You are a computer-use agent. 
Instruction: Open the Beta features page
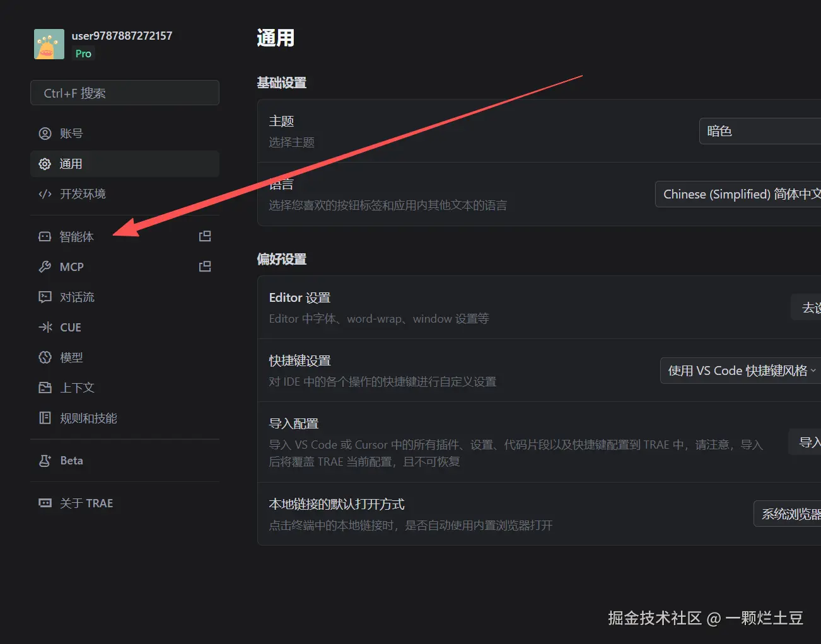pos(125,461)
